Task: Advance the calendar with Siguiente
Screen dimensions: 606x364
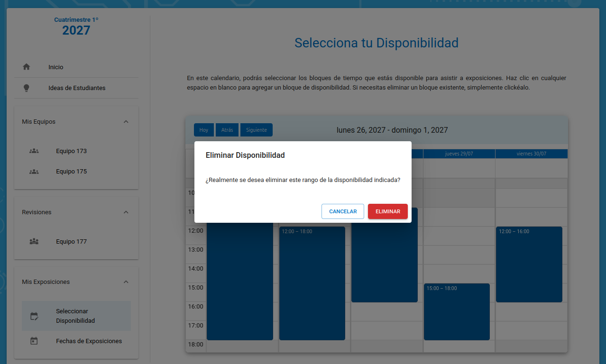Action: point(256,130)
